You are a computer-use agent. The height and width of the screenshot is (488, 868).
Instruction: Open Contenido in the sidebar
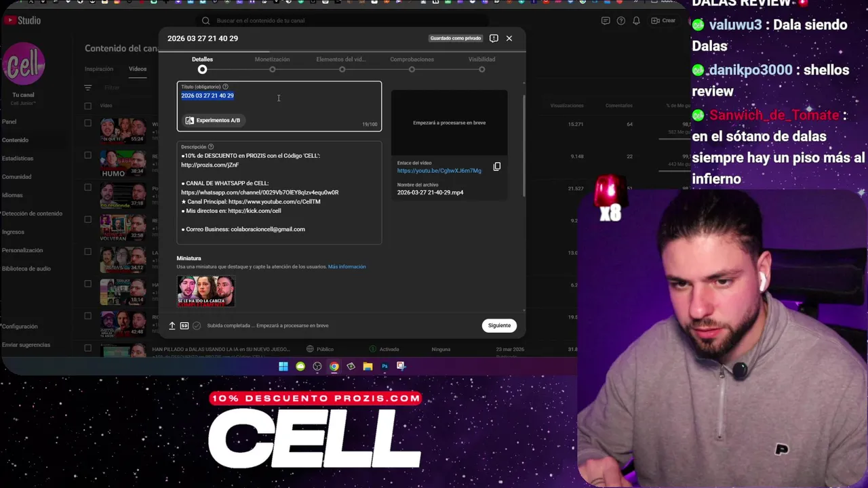tap(15, 140)
